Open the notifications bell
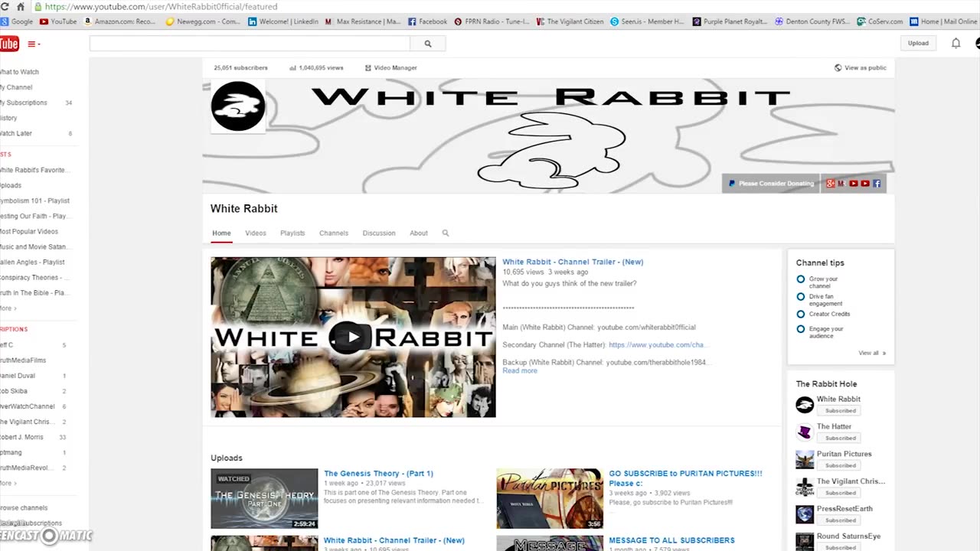Image resolution: width=980 pixels, height=551 pixels. tap(955, 43)
